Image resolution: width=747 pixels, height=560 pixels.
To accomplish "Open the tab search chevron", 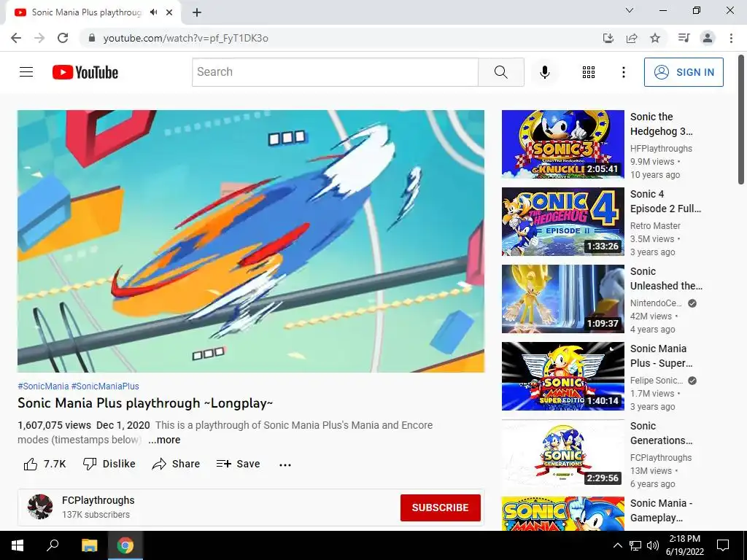I will [630, 10].
